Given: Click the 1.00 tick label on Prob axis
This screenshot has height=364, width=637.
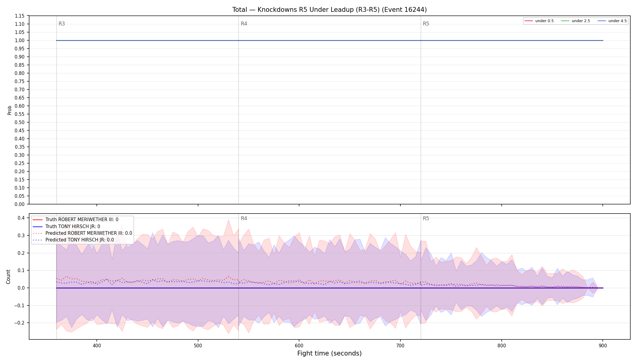Looking at the screenshot, I should pos(20,40).
